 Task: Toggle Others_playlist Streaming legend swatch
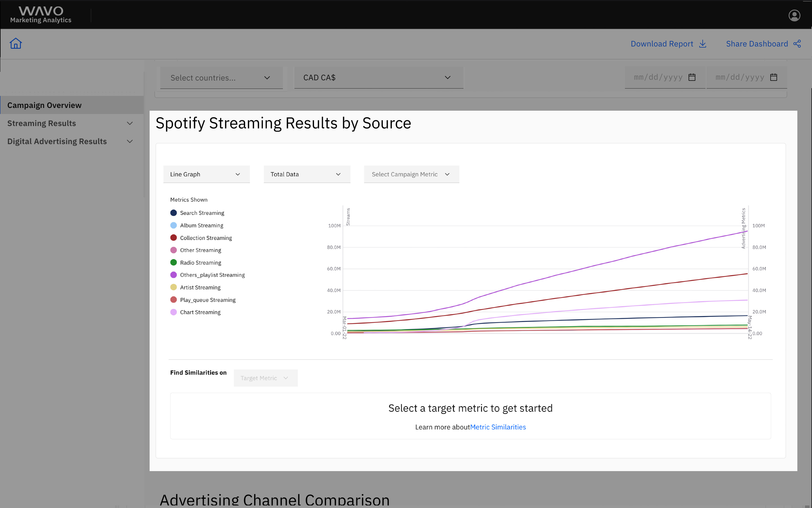tap(174, 275)
